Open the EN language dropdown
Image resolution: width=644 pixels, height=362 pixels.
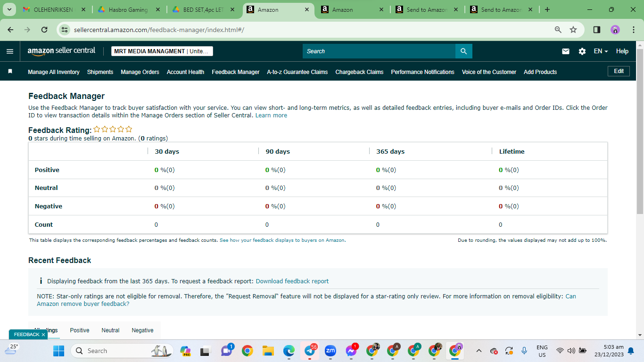point(601,51)
